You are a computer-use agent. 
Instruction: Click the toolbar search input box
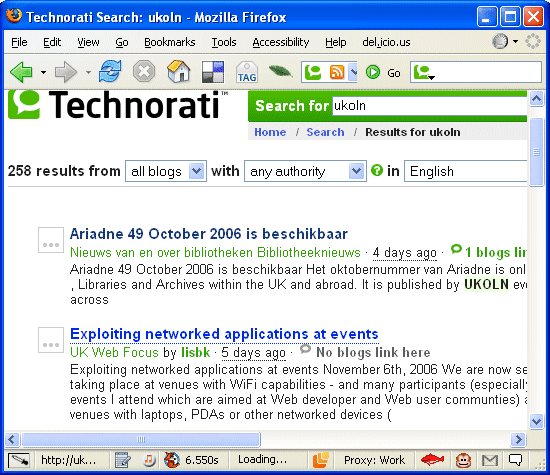(476, 72)
